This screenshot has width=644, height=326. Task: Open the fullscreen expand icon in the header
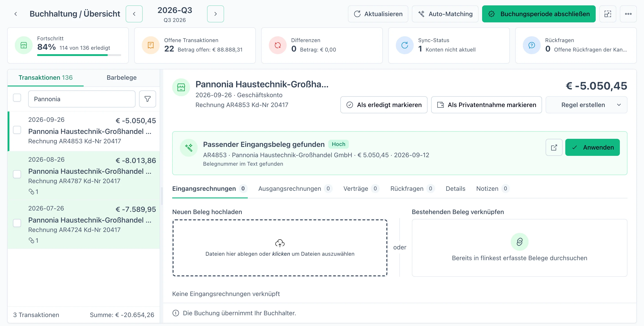(608, 14)
